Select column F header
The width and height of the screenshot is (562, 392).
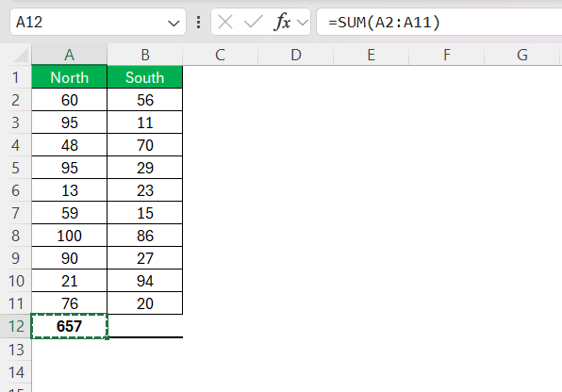coord(447,55)
